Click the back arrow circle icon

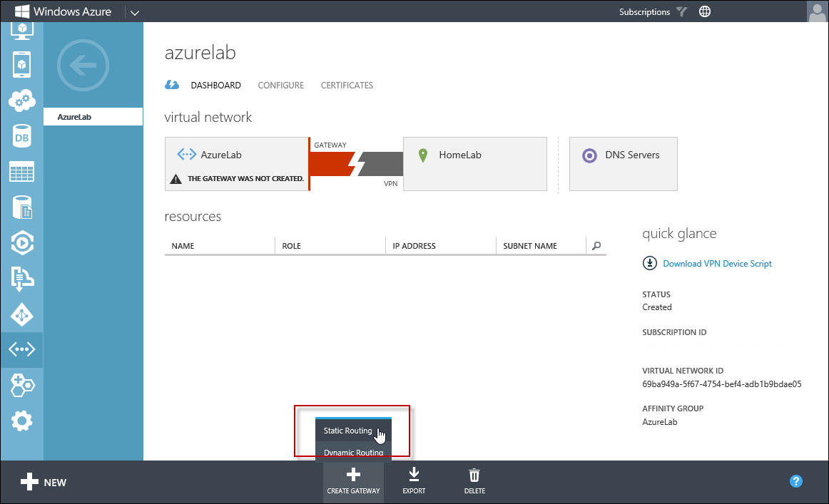point(83,66)
